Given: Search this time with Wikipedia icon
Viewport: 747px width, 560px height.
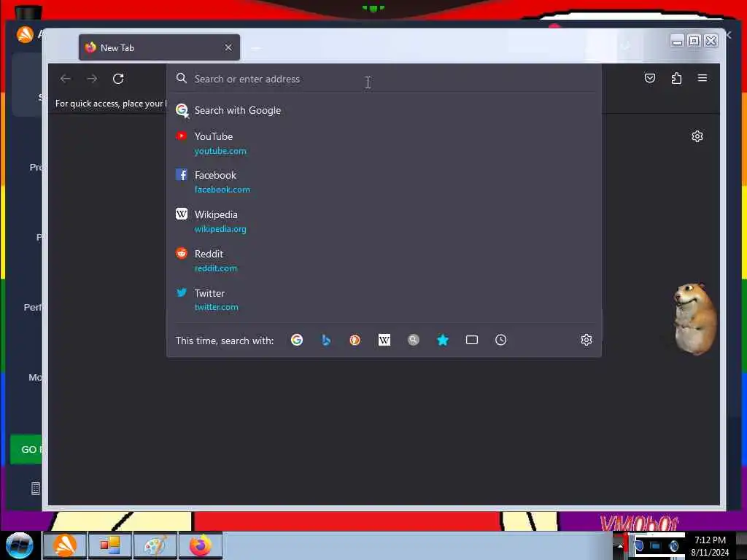Looking at the screenshot, I should click(384, 340).
